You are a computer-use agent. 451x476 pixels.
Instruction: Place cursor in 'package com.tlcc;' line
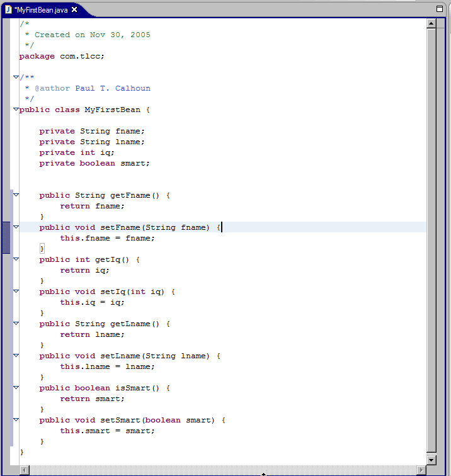pyautogui.click(x=62, y=57)
